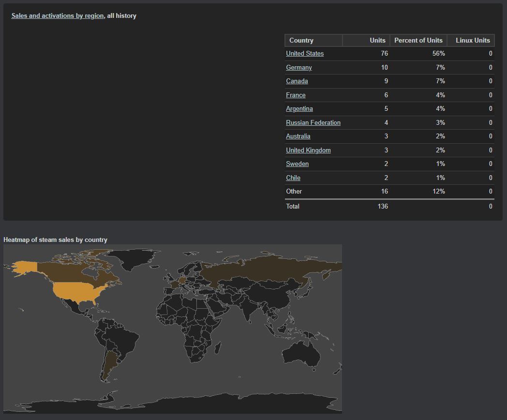Click the Heatmap of steam sales heading

pos(55,240)
